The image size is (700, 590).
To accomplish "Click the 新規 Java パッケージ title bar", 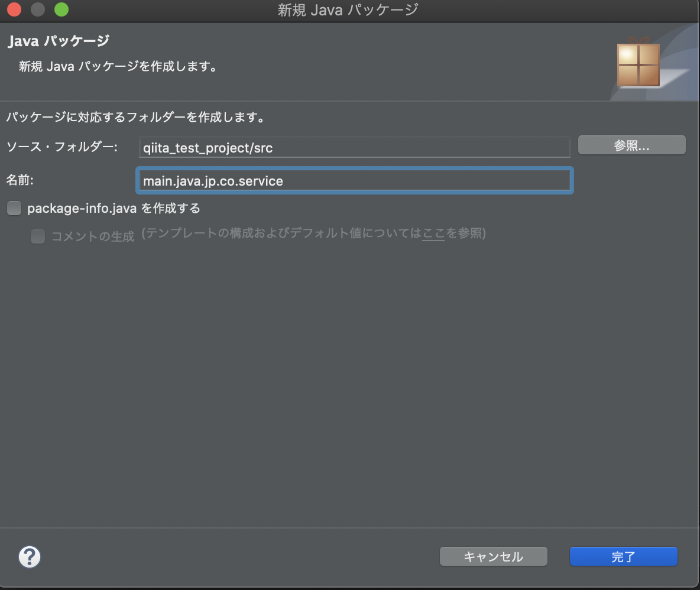I will tap(349, 9).
